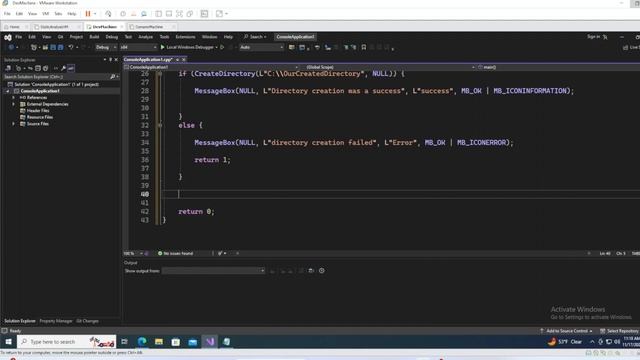
Task: Click the Windows taskbar search box
Action: [x=67, y=342]
